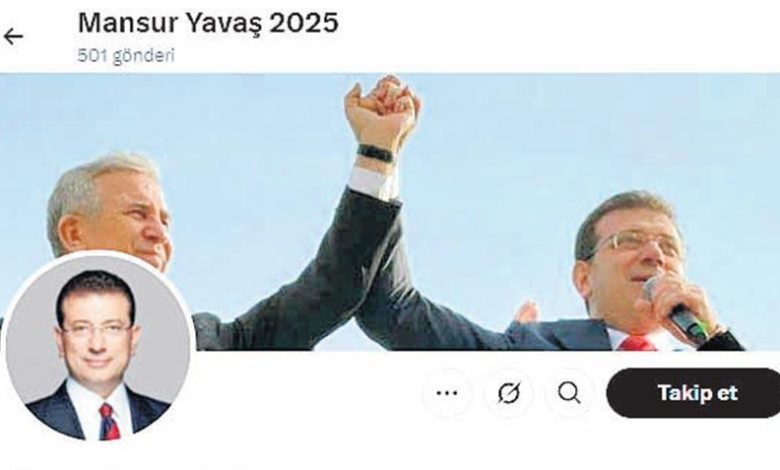Click the microphone in the banner photo
This screenshot has height=470, width=780.
(677, 308)
